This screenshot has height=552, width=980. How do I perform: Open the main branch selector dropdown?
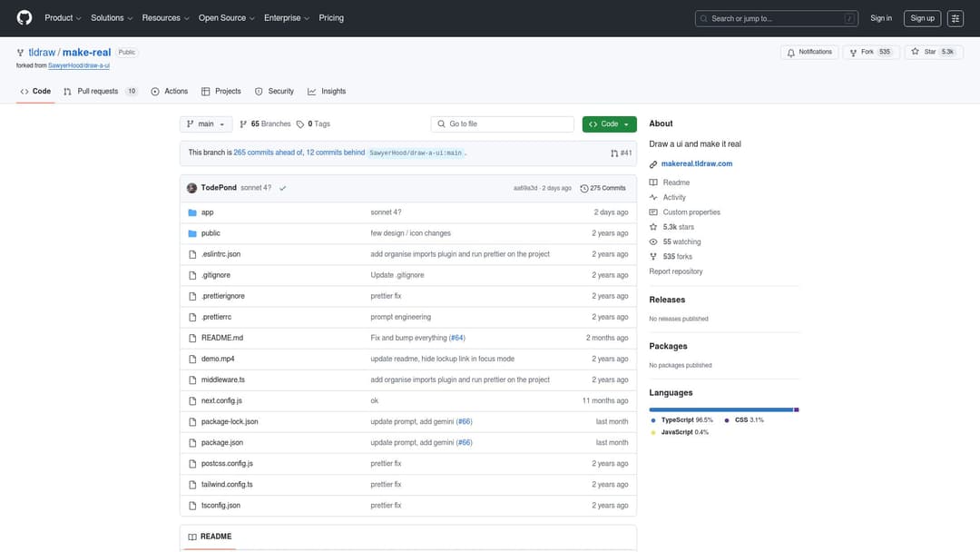206,124
